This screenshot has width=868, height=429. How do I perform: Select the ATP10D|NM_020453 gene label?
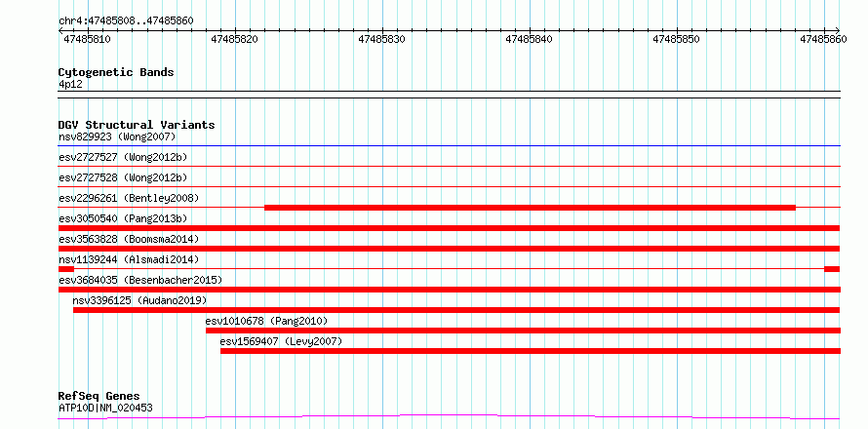[x=105, y=409]
